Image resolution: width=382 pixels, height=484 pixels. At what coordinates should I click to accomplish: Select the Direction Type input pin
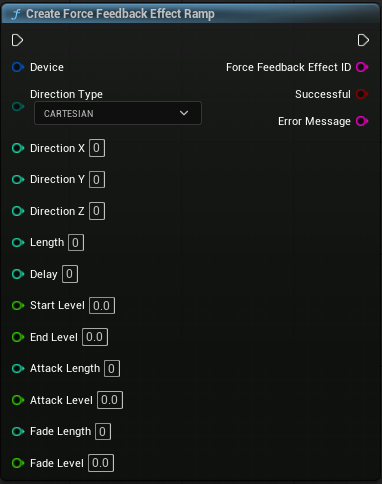point(18,107)
